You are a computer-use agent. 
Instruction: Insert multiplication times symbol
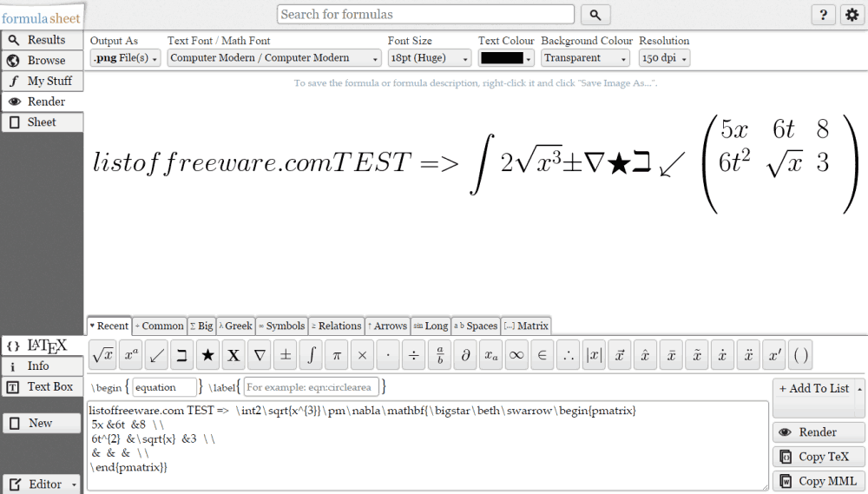point(363,355)
